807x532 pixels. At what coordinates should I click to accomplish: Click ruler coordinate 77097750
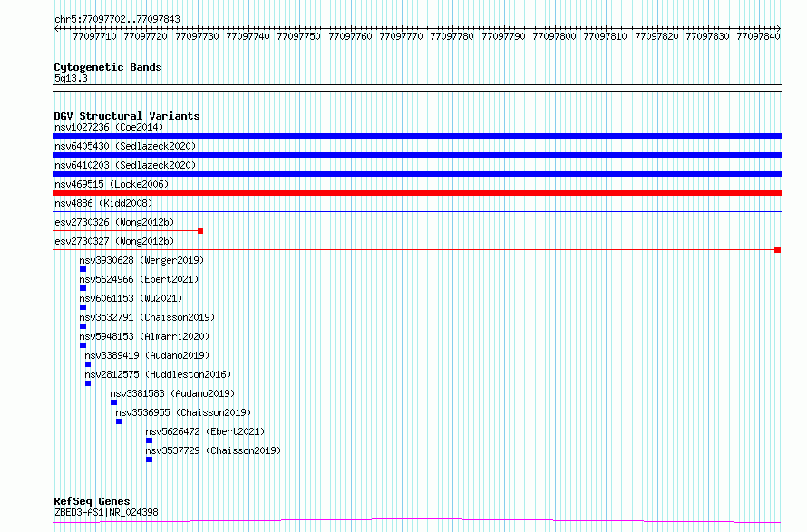click(x=299, y=36)
